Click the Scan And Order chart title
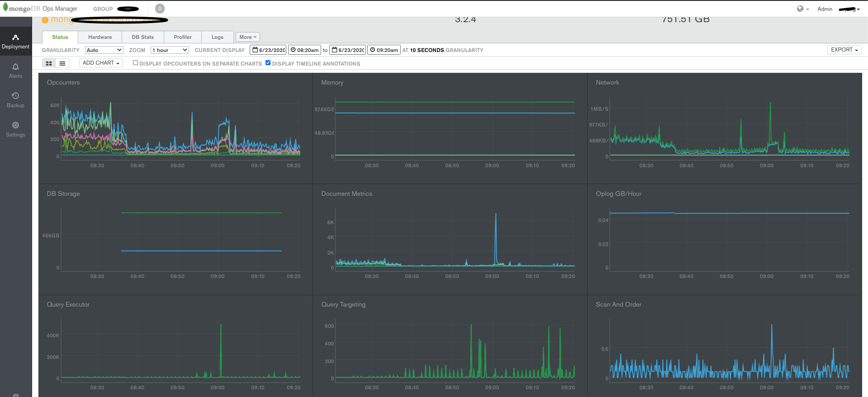This screenshot has width=868, height=397. (619, 304)
